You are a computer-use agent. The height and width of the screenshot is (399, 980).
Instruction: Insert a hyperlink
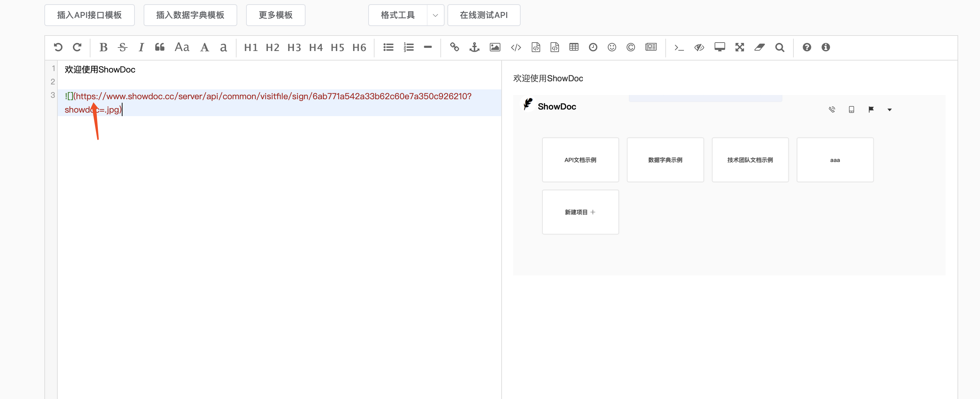coord(454,47)
